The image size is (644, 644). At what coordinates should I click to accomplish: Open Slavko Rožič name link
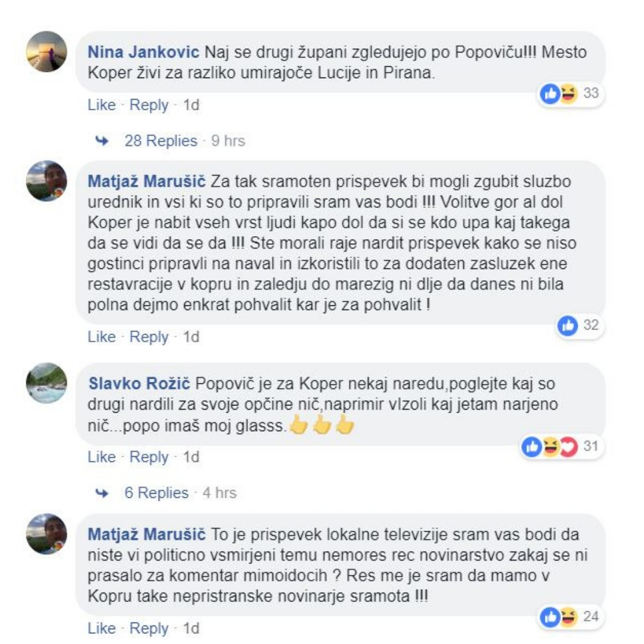pos(139,383)
